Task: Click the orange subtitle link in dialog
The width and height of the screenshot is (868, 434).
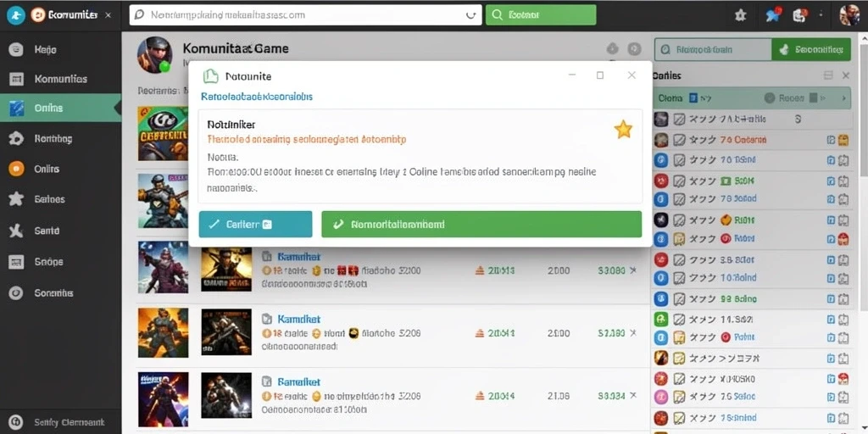Action: pyautogui.click(x=307, y=140)
